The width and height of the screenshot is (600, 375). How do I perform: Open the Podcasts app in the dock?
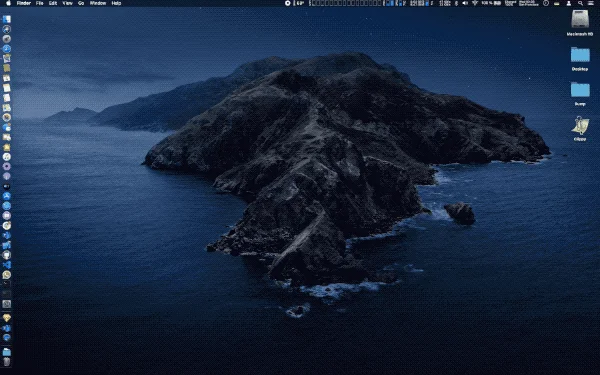tap(7, 176)
